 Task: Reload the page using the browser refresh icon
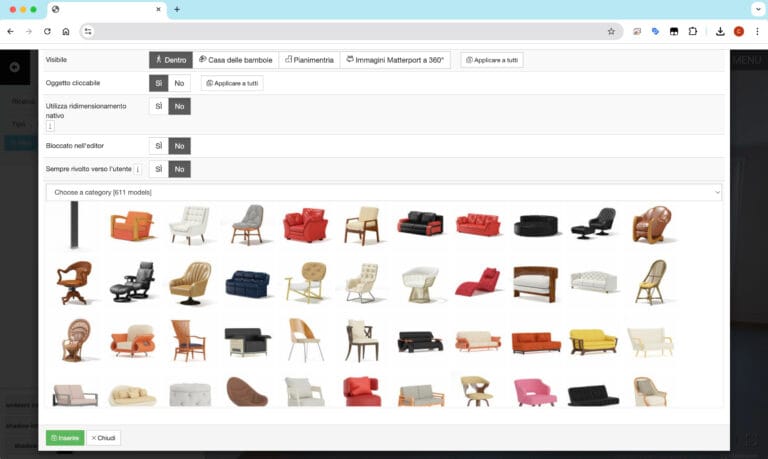pos(46,31)
